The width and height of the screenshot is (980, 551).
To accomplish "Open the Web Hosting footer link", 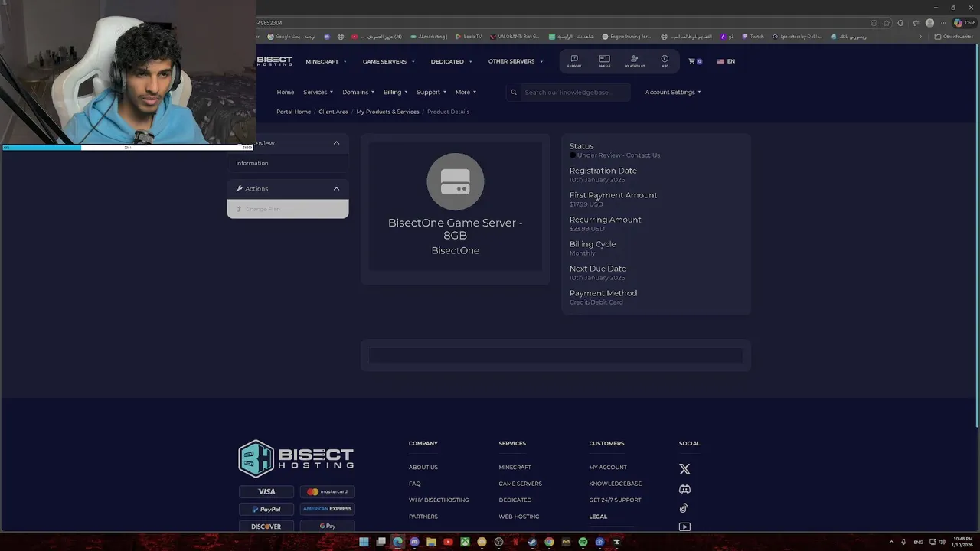I will (519, 517).
